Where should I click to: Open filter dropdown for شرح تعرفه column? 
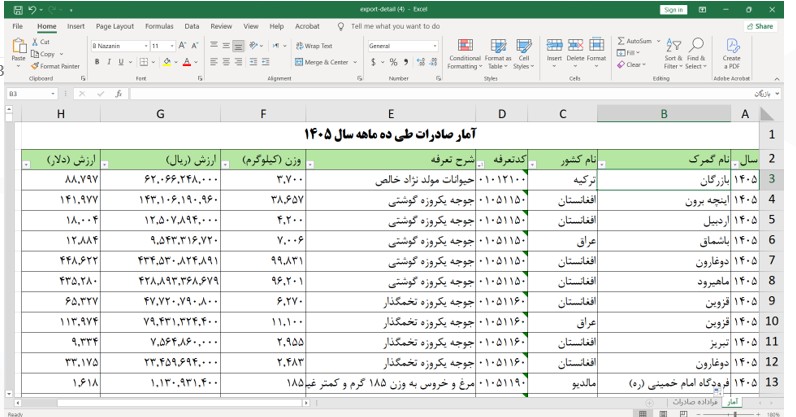[310, 165]
